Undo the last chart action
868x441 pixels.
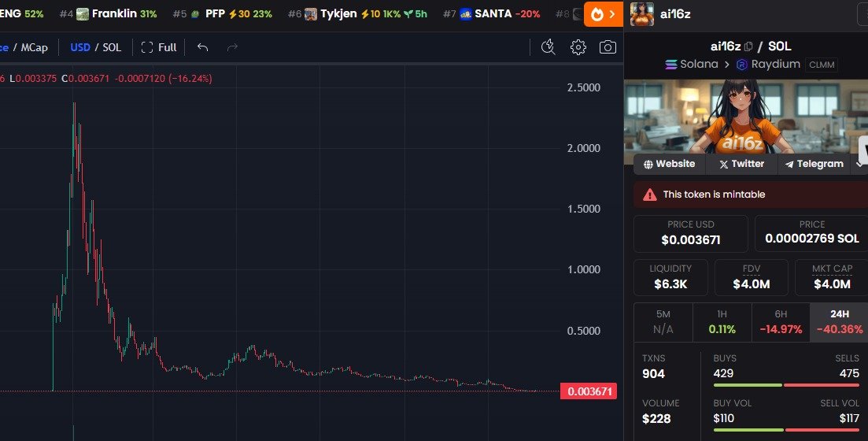(x=202, y=48)
